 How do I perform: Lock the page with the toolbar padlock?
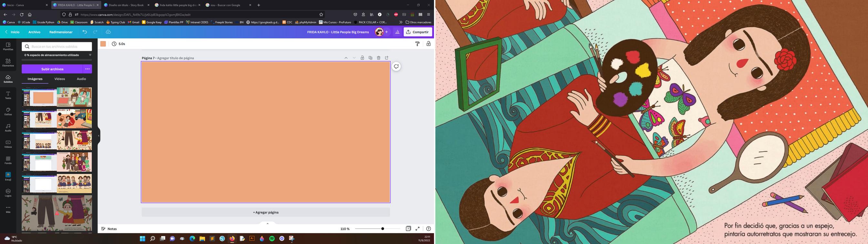click(428, 44)
